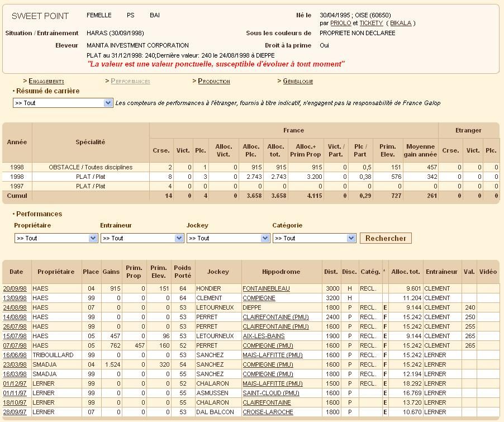Select the Performances tab
Screen dimensions: 504x422
(x=130, y=81)
